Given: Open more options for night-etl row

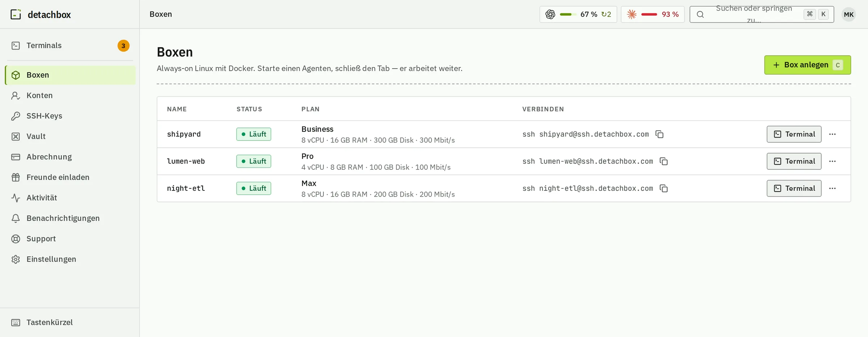Looking at the screenshot, I should pyautogui.click(x=832, y=189).
